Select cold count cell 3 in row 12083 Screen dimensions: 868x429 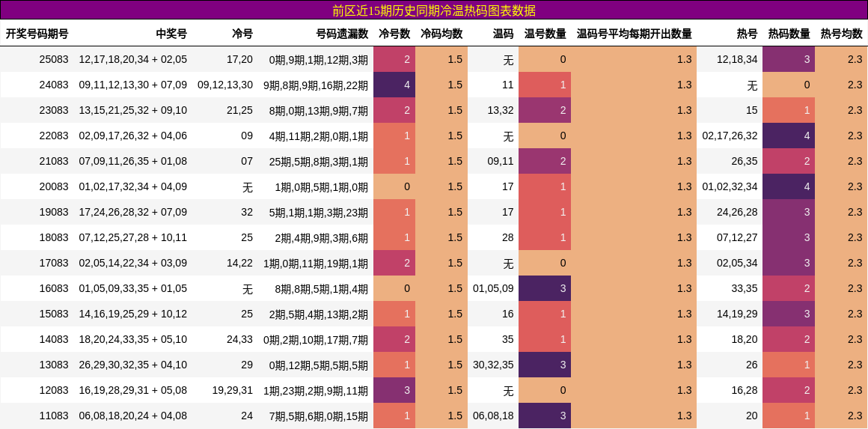tap(394, 390)
